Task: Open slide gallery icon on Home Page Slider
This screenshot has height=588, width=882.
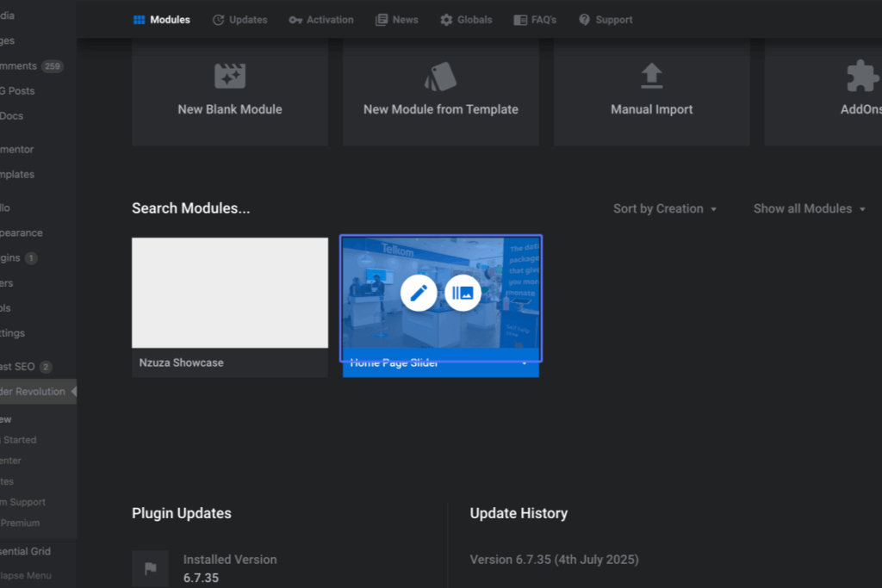Action: point(463,293)
